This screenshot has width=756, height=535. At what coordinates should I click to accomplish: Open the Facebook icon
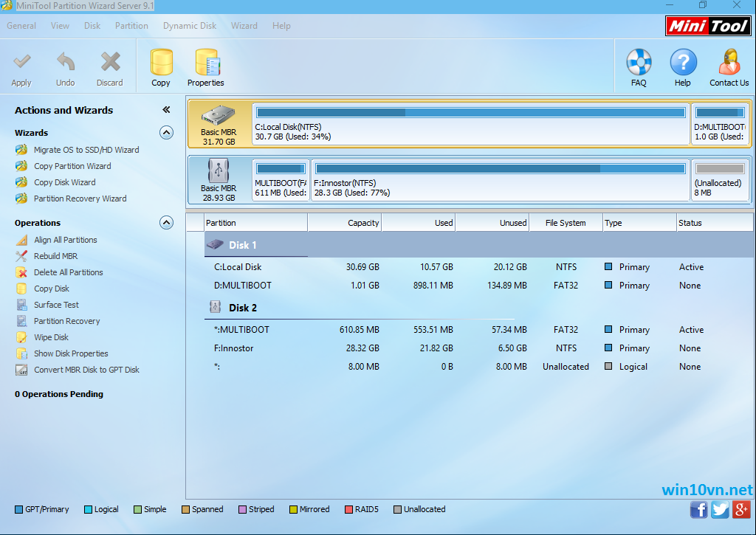tap(698, 509)
